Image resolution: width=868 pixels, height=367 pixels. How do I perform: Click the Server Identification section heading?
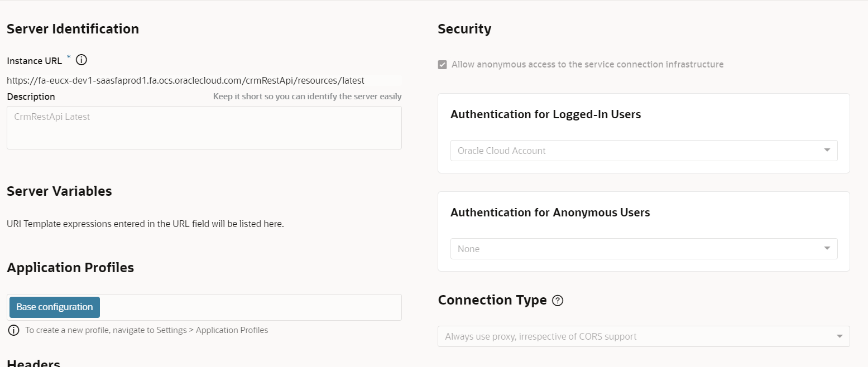point(73,28)
